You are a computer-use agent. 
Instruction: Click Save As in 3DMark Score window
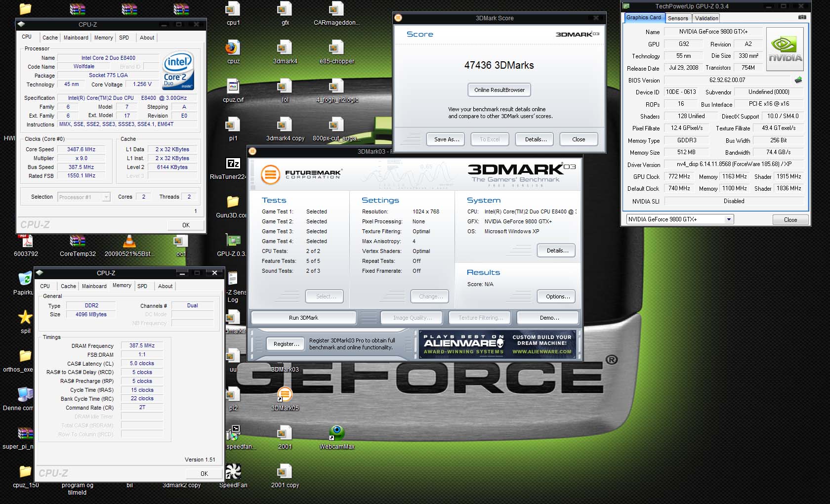click(x=447, y=139)
